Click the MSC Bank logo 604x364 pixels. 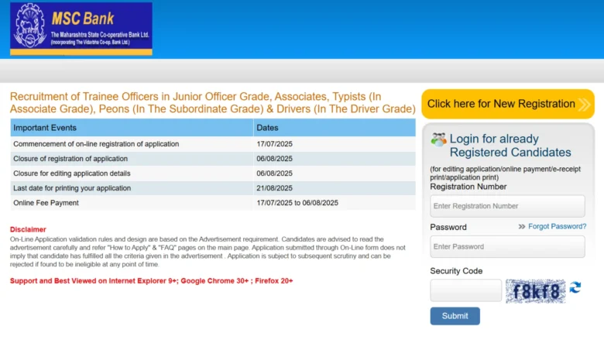(x=81, y=29)
